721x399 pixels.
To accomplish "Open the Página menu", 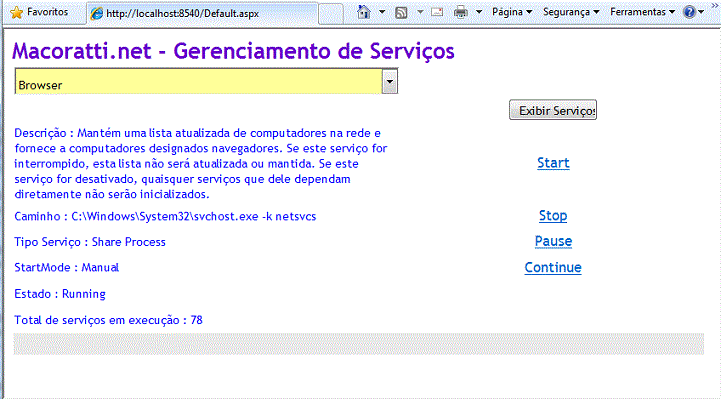I will pos(512,12).
